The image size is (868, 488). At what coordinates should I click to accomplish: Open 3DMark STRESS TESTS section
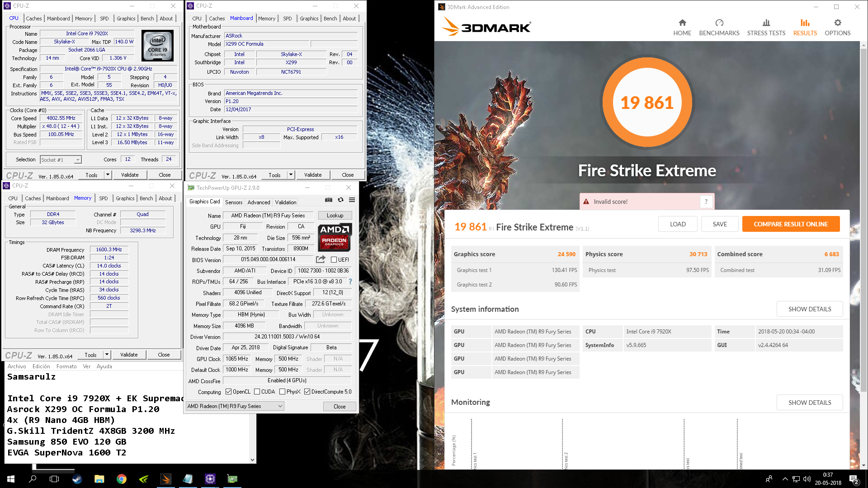coord(766,28)
